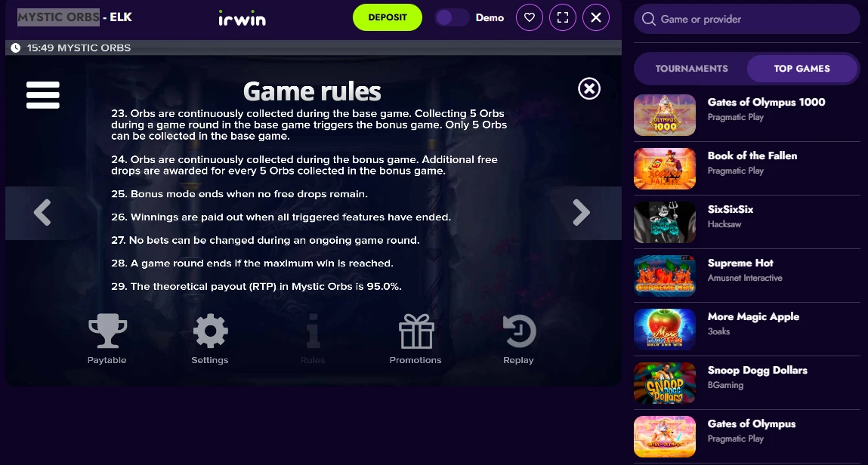
Task: Open the Replay history icon
Action: coord(519,331)
